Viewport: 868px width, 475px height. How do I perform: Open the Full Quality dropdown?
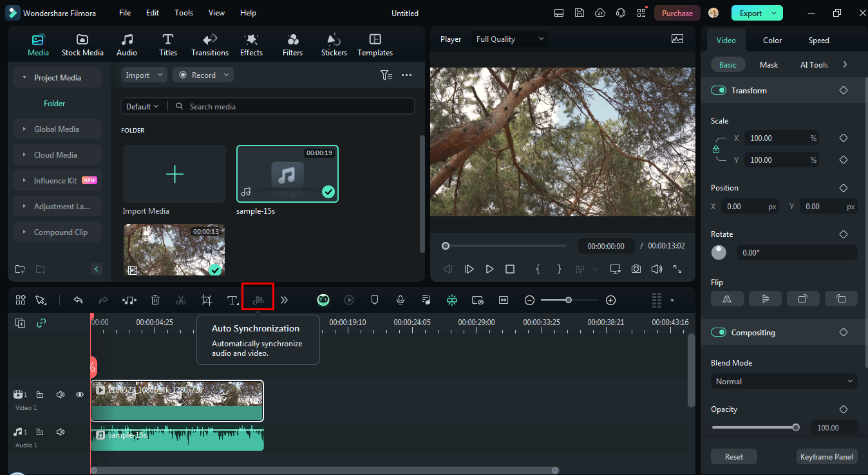[x=510, y=39]
